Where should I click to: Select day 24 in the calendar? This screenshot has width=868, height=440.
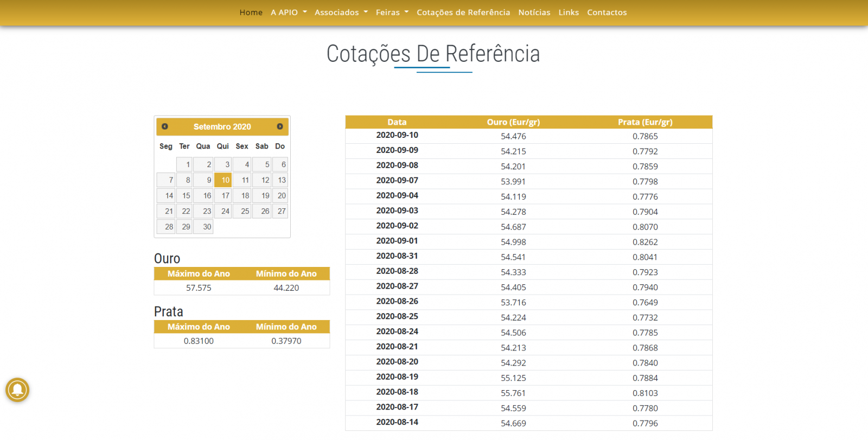point(223,211)
